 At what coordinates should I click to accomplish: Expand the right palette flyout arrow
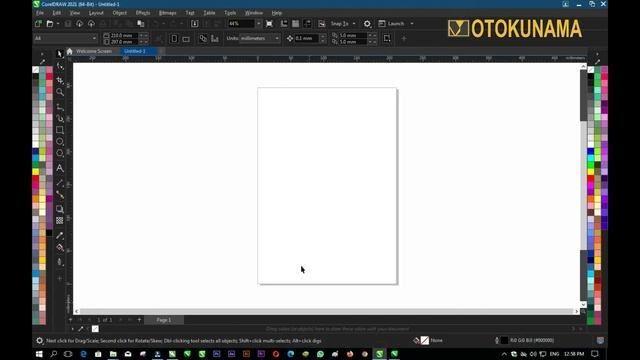tap(597, 54)
